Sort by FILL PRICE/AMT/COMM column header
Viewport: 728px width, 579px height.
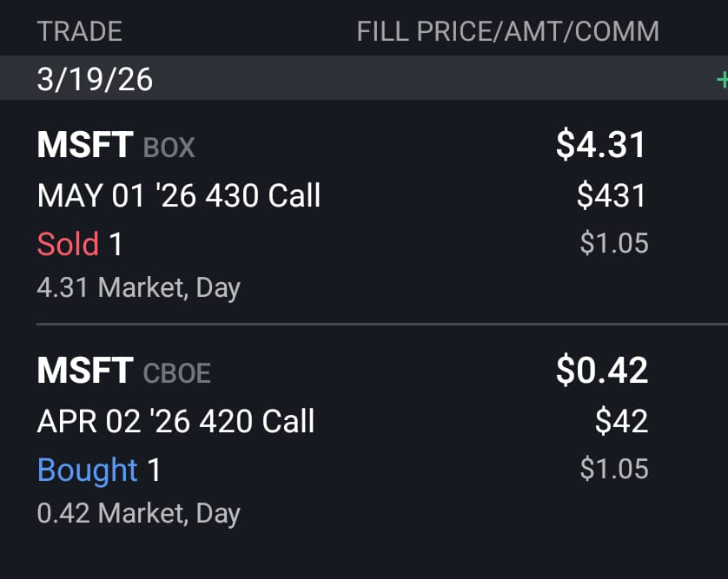[x=507, y=32]
